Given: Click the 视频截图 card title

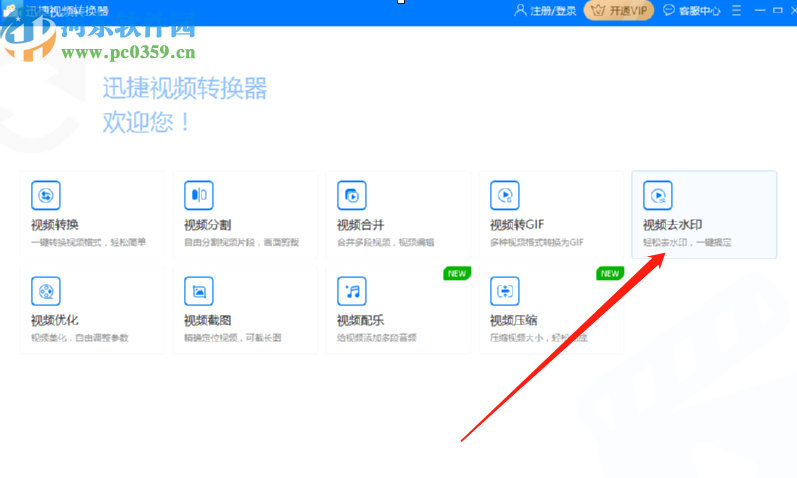Looking at the screenshot, I should click(x=208, y=320).
